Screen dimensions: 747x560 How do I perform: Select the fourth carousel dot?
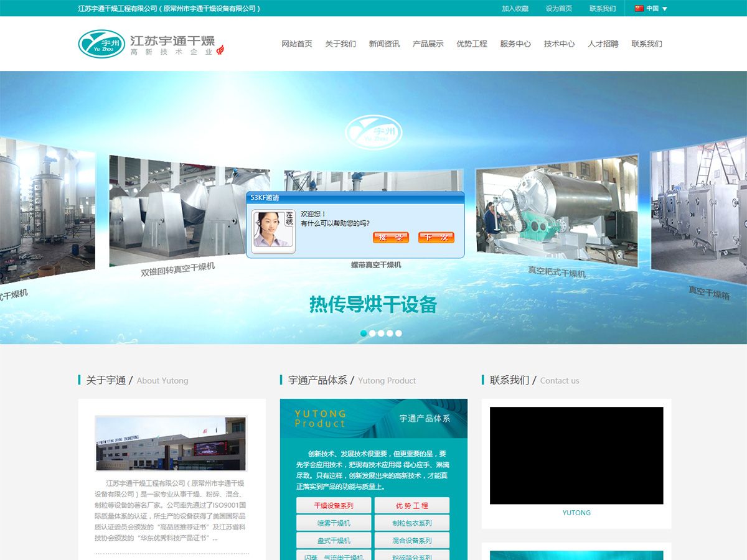pos(390,333)
